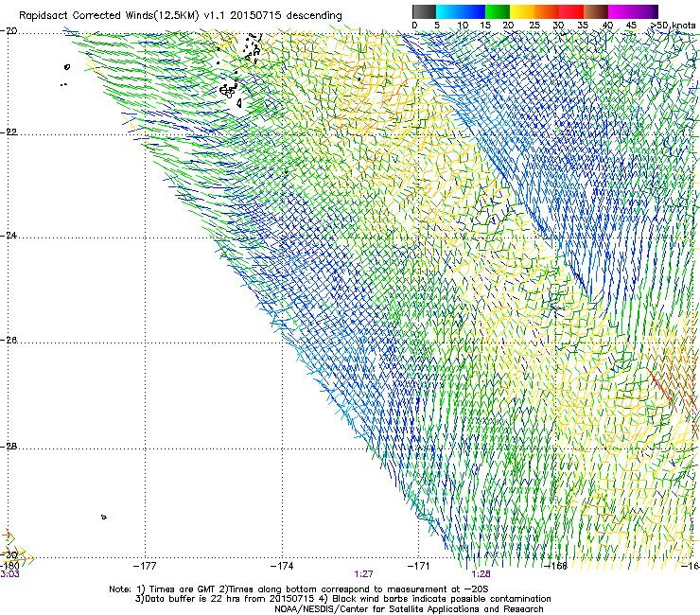Click the 'Data buffer is 22 hrs' note line
This screenshot has height=615, width=700.
[342, 599]
